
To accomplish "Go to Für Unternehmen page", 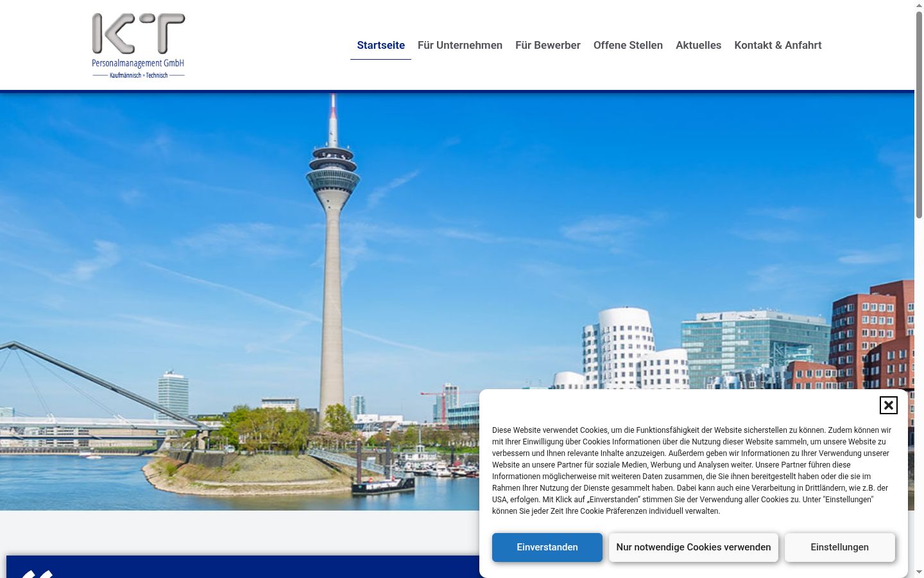I will [x=460, y=45].
